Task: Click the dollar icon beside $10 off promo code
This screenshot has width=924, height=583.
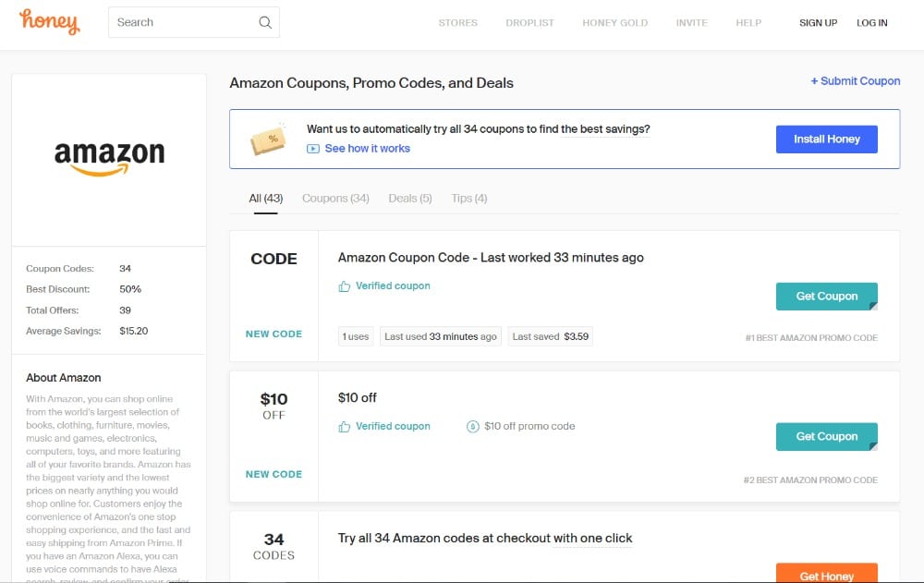Action: (x=473, y=427)
